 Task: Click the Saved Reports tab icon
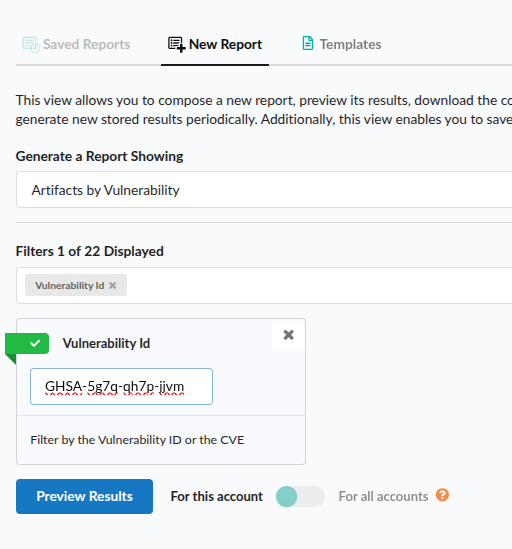(31, 45)
